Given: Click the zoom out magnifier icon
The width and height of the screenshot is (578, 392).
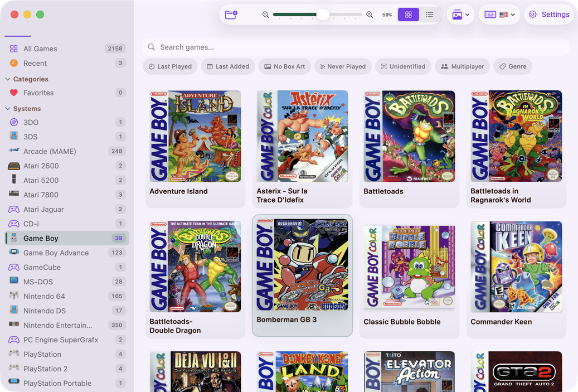Looking at the screenshot, I should point(265,14).
